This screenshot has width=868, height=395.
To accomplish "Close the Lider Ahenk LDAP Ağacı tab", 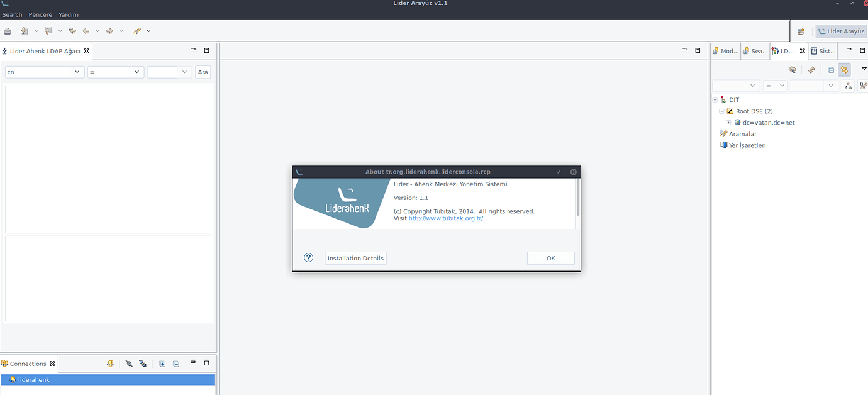I will (x=87, y=51).
